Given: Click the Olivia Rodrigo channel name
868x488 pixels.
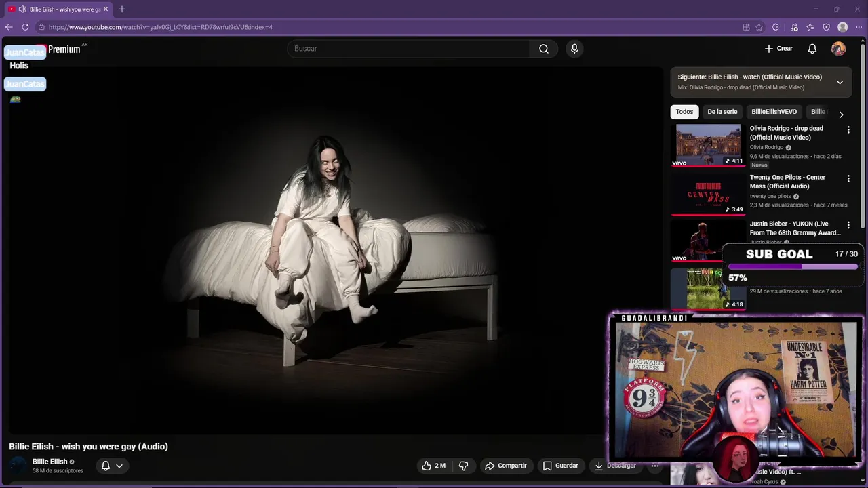Looking at the screenshot, I should pos(766,147).
